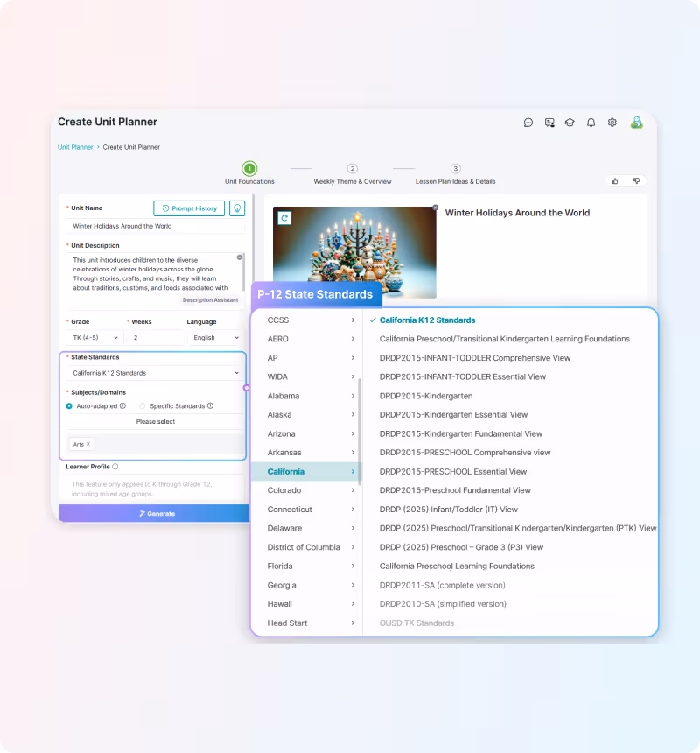Click the thumbs up feedback icon

pos(615,181)
